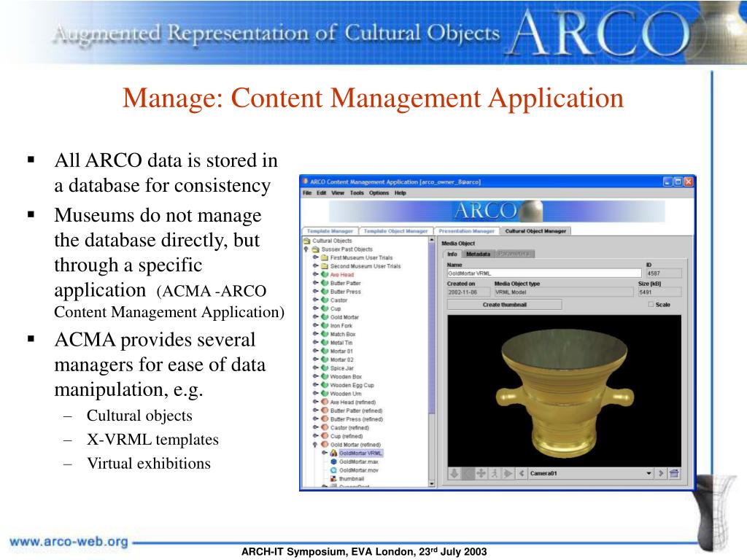Select the Info tab
The image size is (747, 560).
coord(452,254)
